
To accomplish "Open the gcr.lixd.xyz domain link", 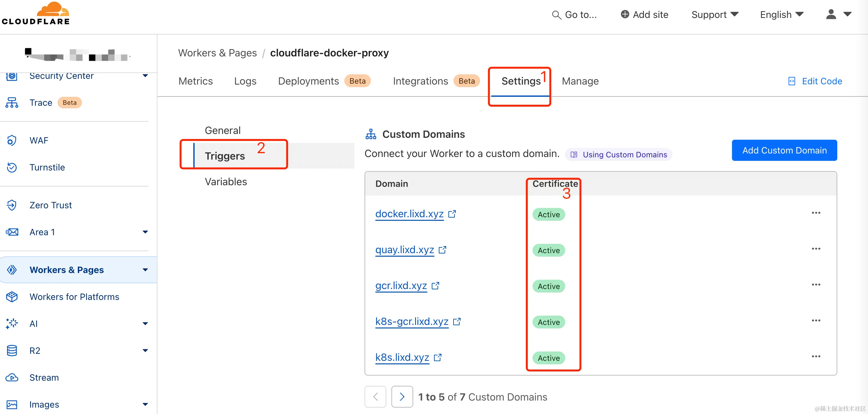I will tap(401, 286).
